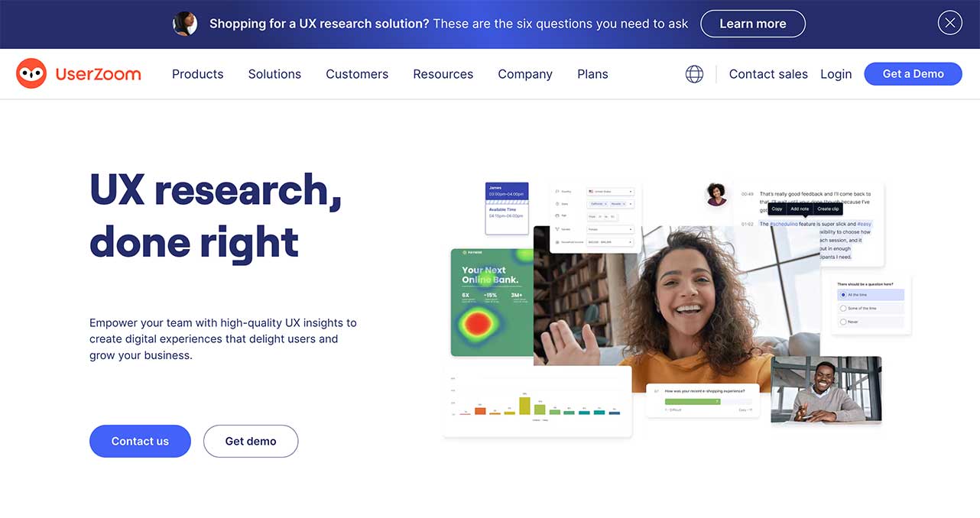Click the Get a Demo button

pos(913,73)
